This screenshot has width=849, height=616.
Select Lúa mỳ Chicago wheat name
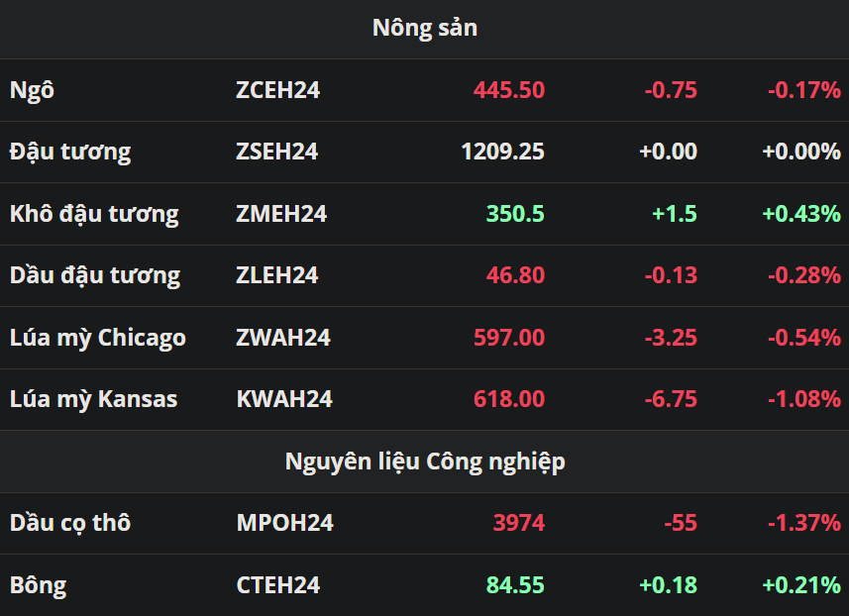[97, 338]
